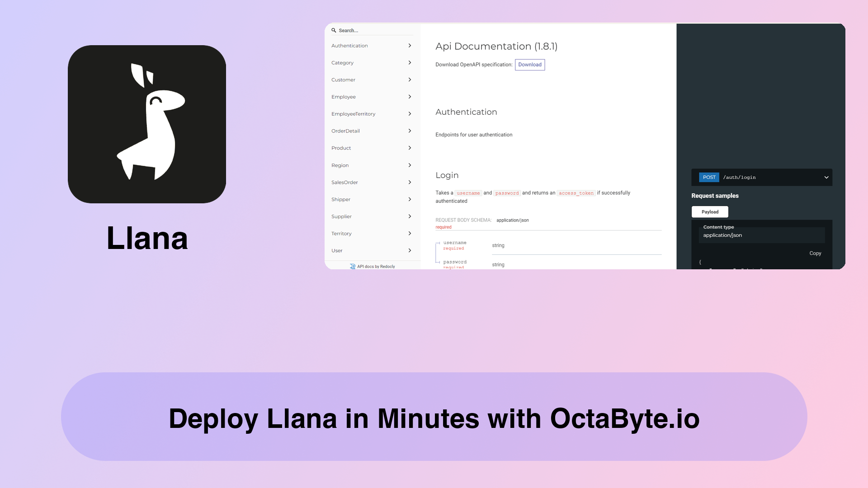This screenshot has width=868, height=488.
Task: Toggle the Payload request sample tab
Action: point(710,211)
